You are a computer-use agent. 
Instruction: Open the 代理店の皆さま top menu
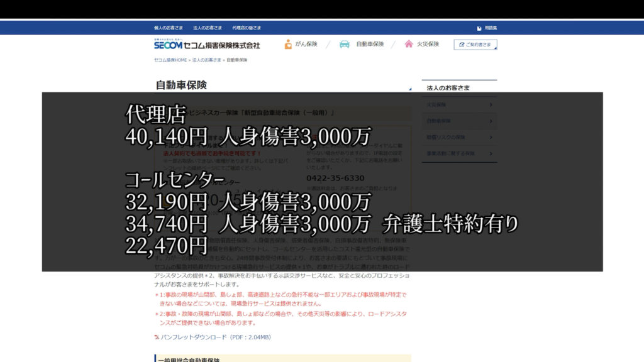pyautogui.click(x=247, y=28)
